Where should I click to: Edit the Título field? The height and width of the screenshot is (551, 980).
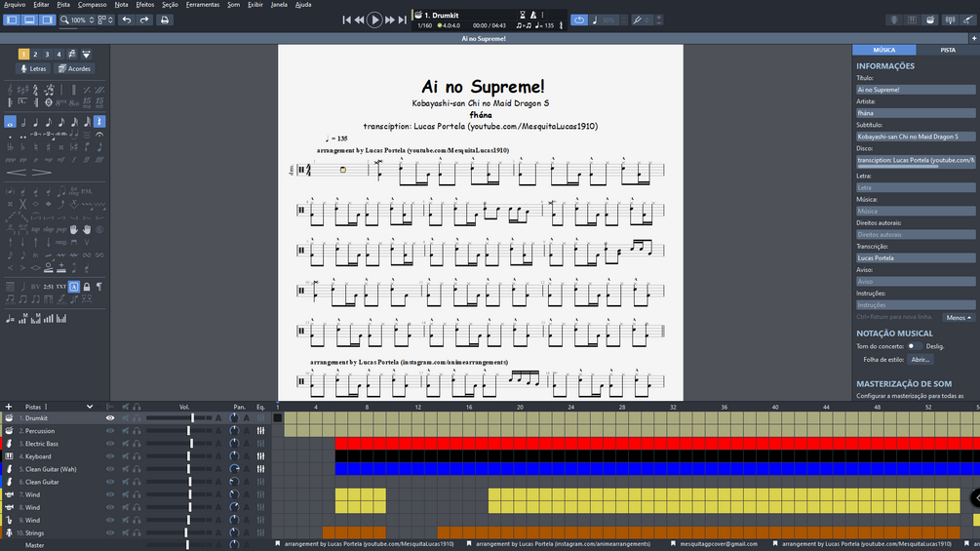click(x=916, y=90)
